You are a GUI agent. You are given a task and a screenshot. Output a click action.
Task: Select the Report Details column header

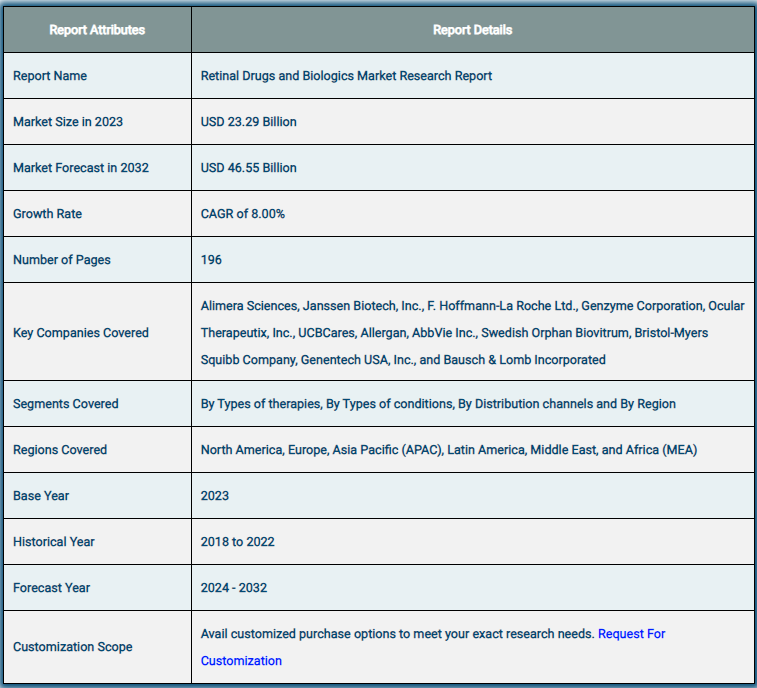tap(472, 30)
